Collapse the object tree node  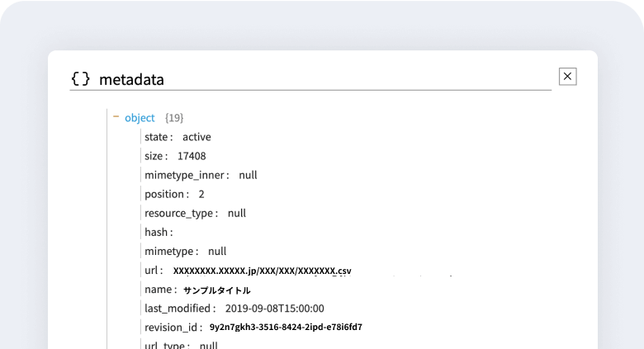[116, 117]
